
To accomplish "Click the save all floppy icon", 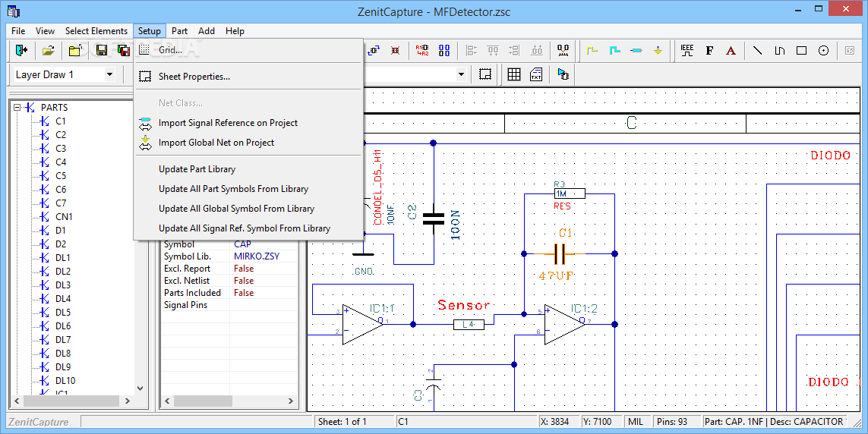I will 124,50.
